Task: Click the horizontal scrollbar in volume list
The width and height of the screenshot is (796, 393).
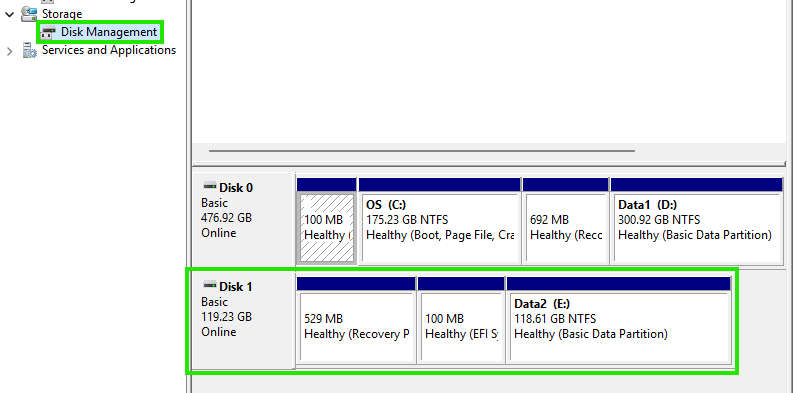Action: pyautogui.click(x=421, y=151)
